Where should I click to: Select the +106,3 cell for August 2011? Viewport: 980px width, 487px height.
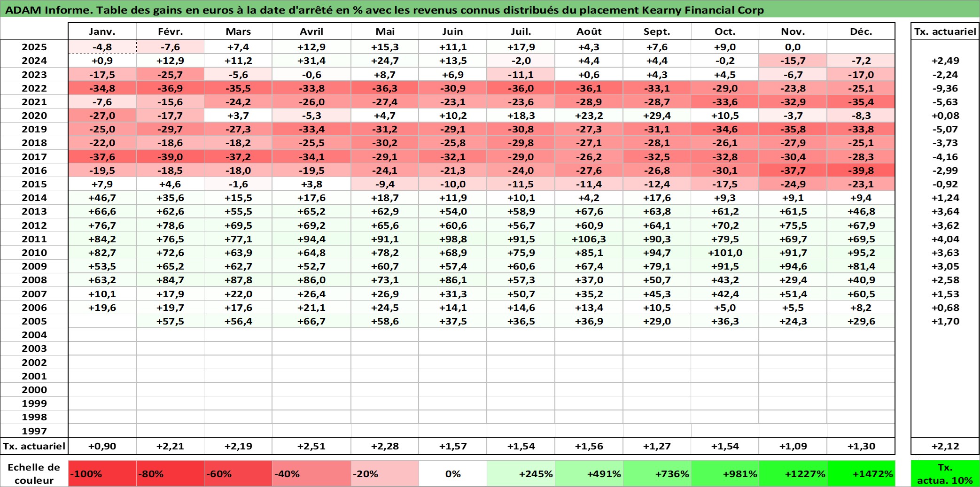point(589,239)
